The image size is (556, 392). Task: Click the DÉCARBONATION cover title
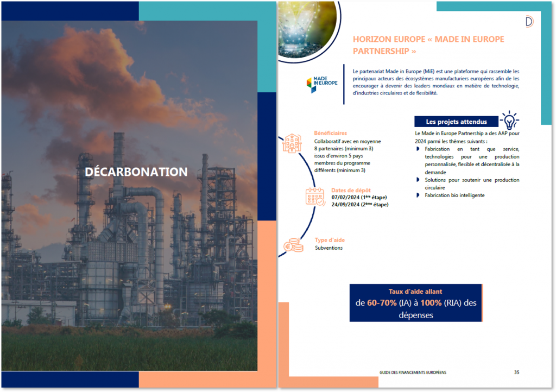coord(136,172)
